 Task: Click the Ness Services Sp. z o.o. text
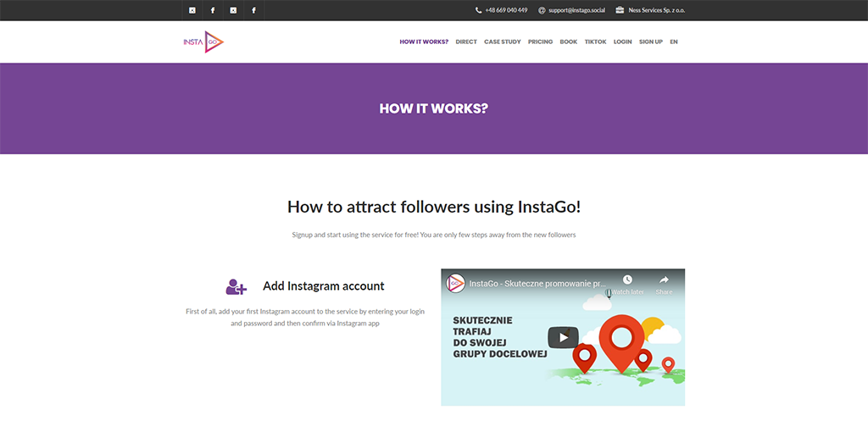point(657,10)
